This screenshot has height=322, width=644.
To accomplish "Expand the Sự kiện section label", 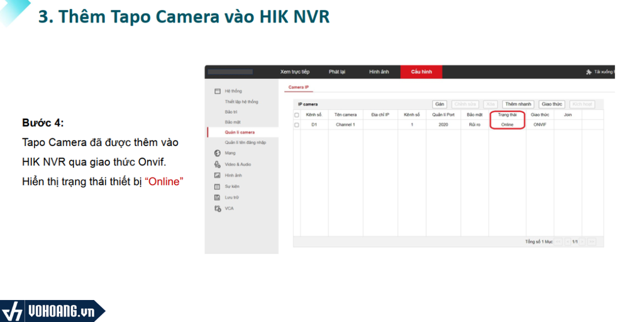I will [232, 186].
